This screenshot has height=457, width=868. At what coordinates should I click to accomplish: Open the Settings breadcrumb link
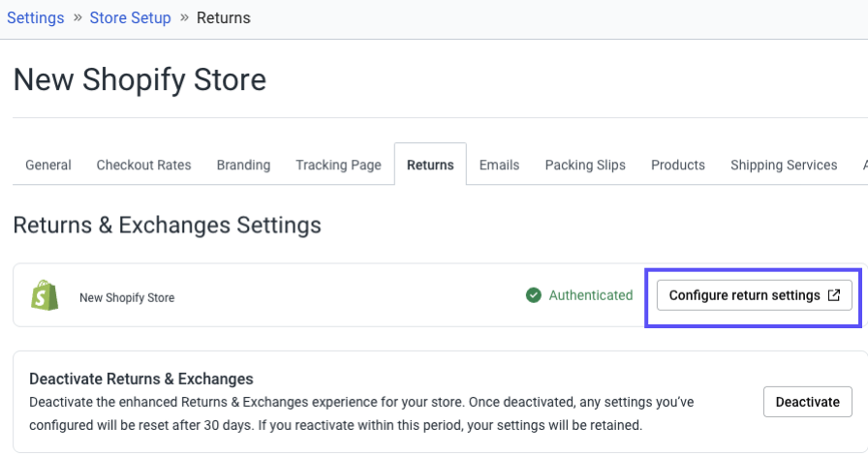pyautogui.click(x=36, y=17)
